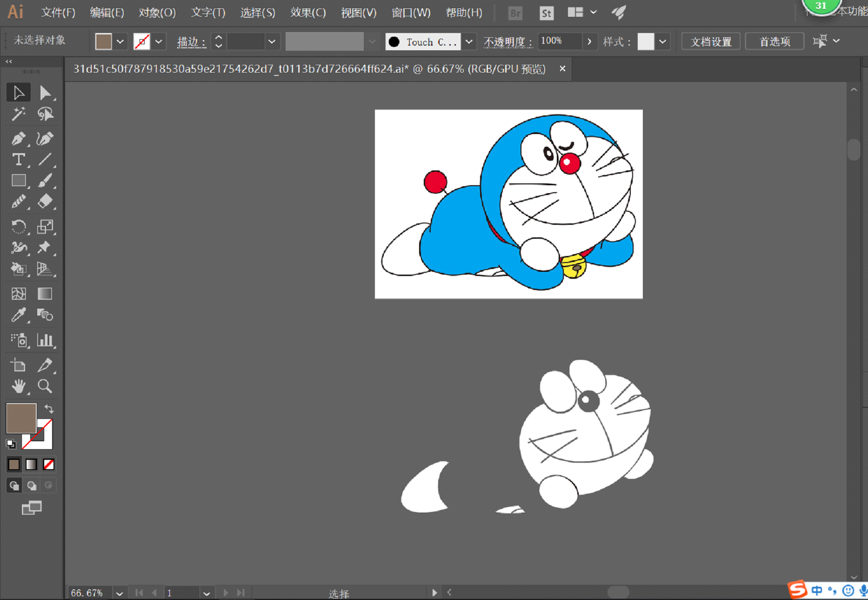This screenshot has height=600, width=868.
Task: Open the 首选项 preferences
Action: point(775,41)
